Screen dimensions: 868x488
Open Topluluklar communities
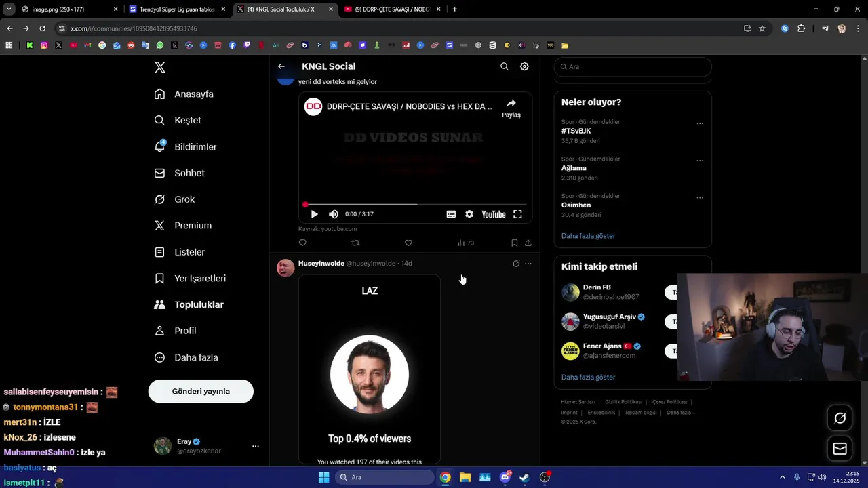(189, 305)
